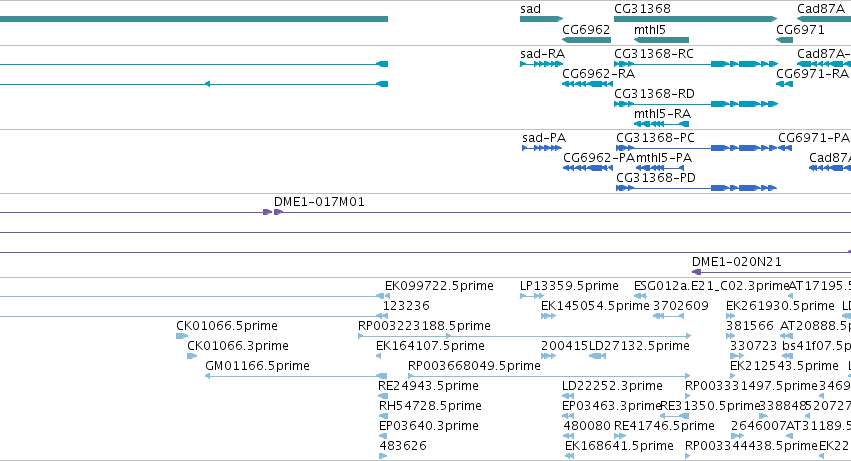Click the RP003668049.5prime EST feature

point(549,376)
